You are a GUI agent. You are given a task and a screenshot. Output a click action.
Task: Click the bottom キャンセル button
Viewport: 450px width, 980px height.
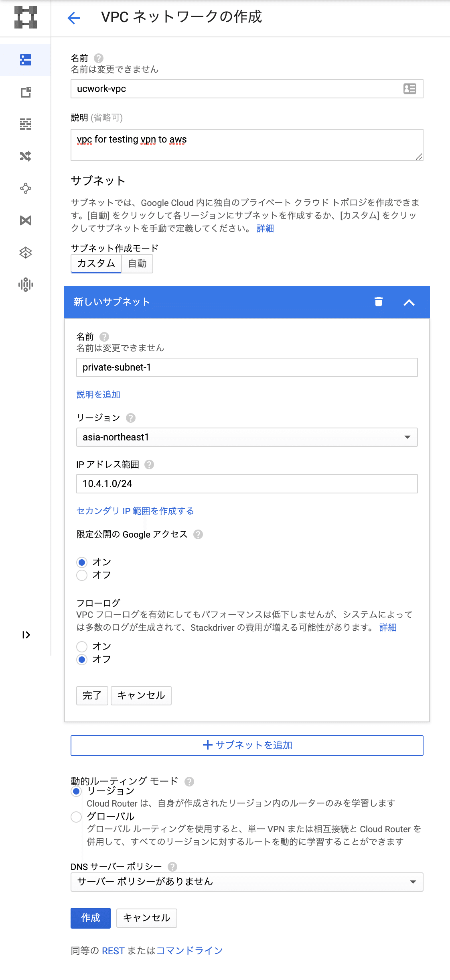[147, 918]
